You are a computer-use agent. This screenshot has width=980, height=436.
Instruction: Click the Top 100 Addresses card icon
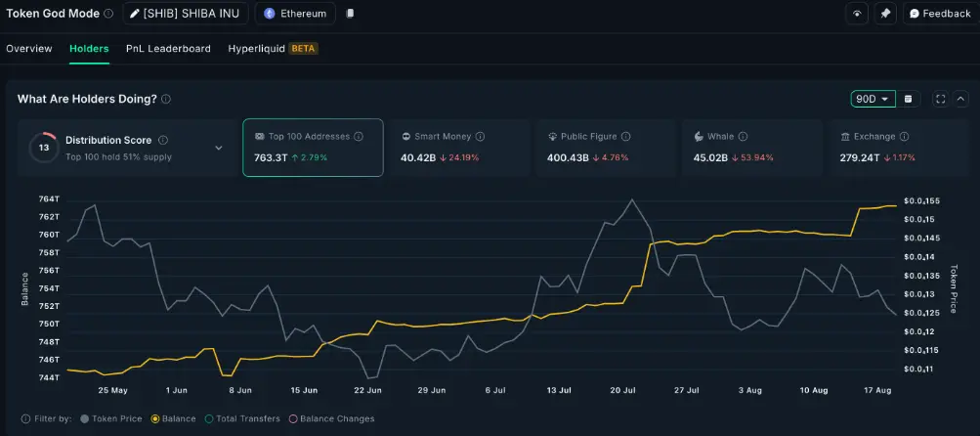(259, 136)
